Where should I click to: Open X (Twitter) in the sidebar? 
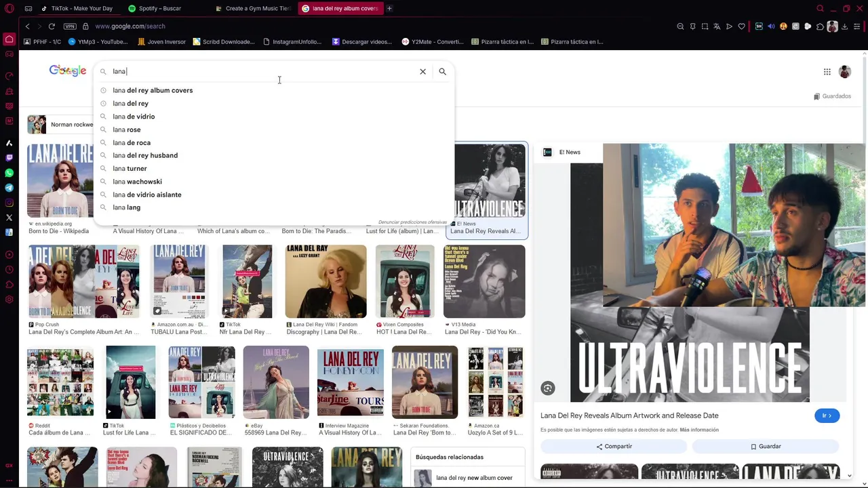(x=9, y=218)
